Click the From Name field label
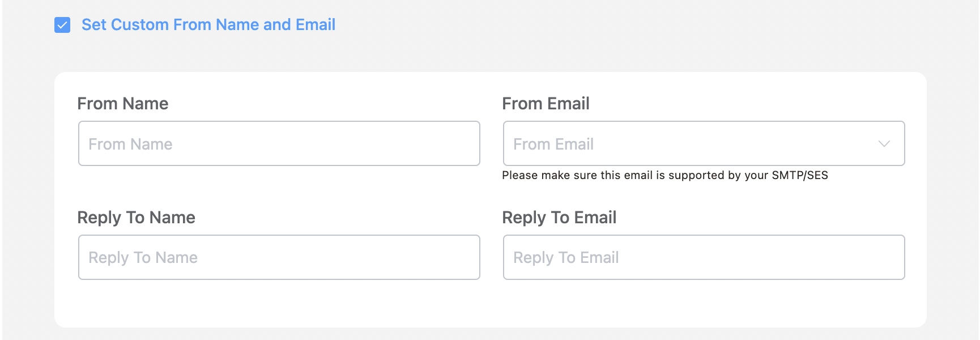This screenshot has height=340, width=980. (x=122, y=104)
